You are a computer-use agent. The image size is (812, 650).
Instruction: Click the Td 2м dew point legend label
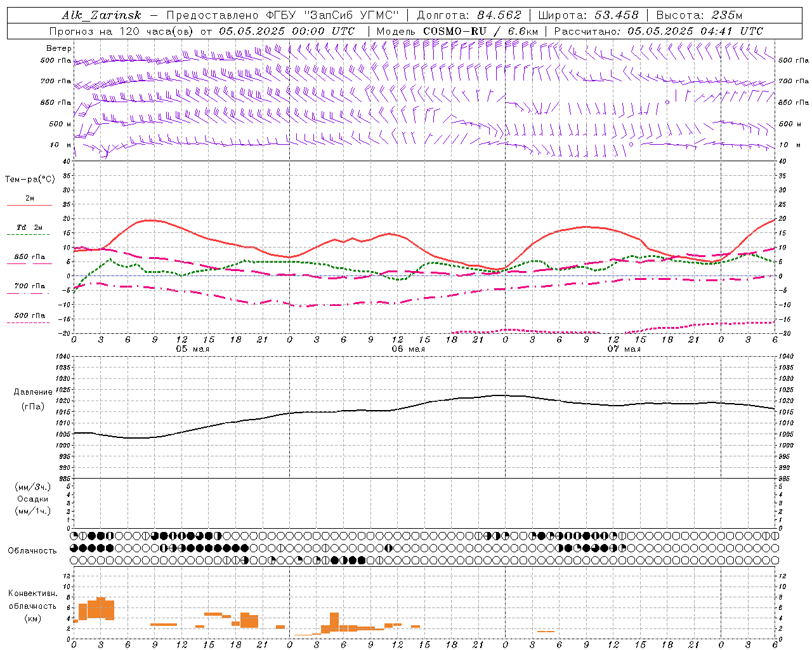(x=30, y=227)
